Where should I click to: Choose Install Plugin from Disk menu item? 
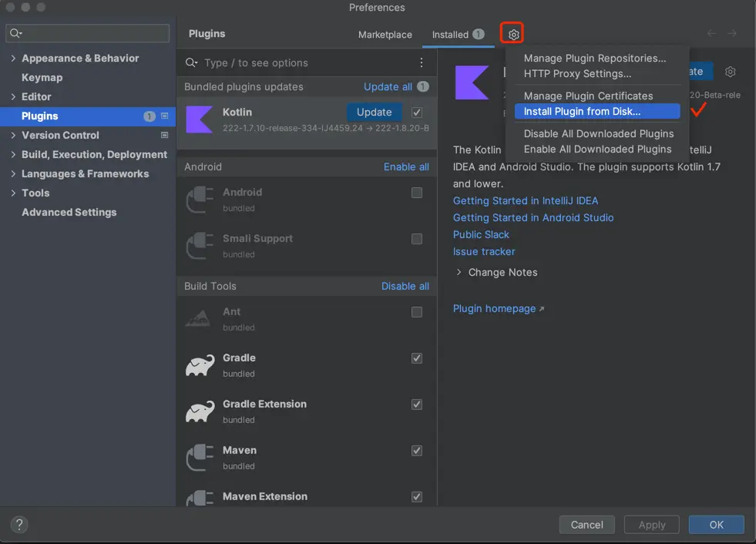tap(582, 112)
